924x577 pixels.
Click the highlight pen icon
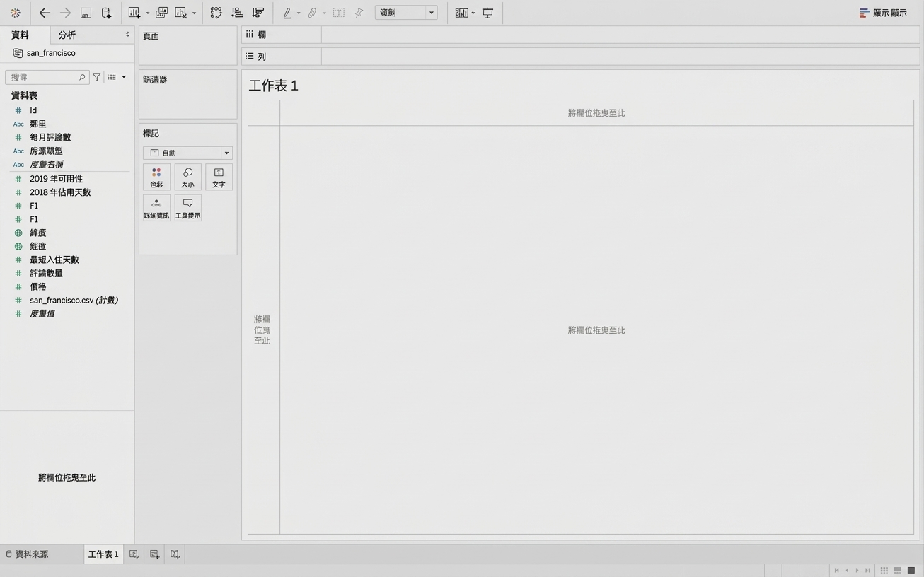(287, 13)
